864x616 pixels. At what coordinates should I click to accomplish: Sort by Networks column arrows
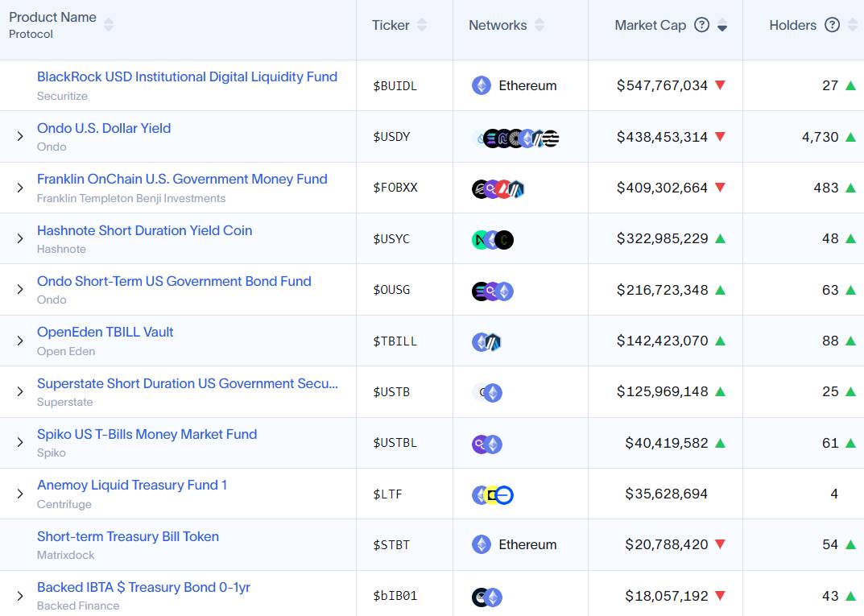click(539, 25)
